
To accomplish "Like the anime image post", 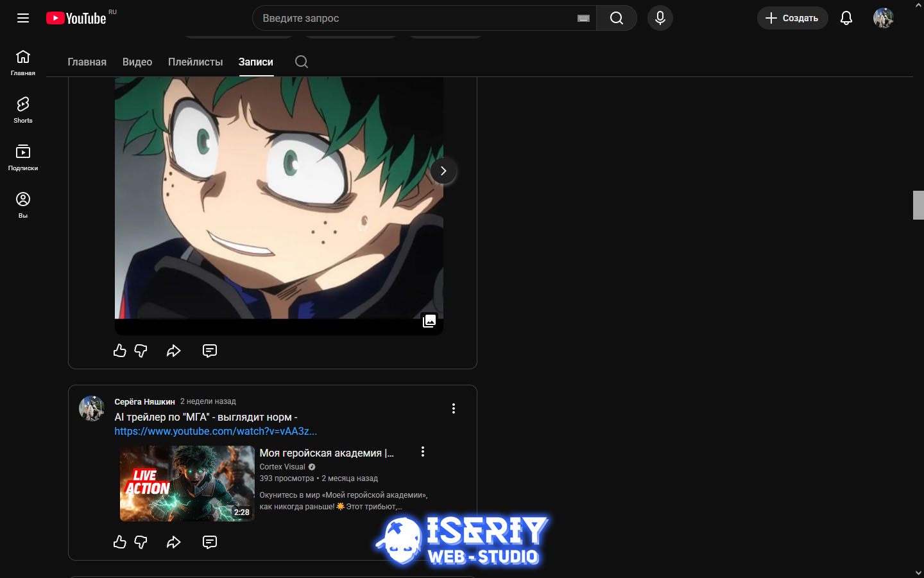I will (120, 351).
